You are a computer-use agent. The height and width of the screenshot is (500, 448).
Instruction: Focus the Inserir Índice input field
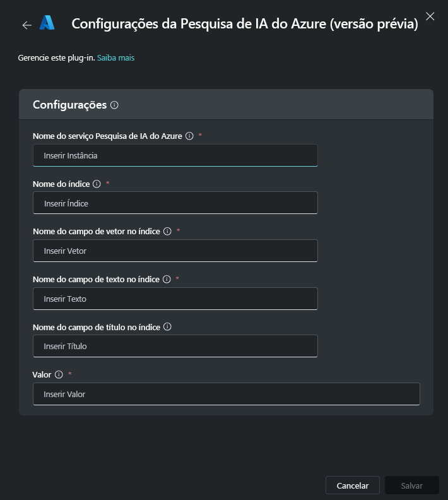coord(175,203)
